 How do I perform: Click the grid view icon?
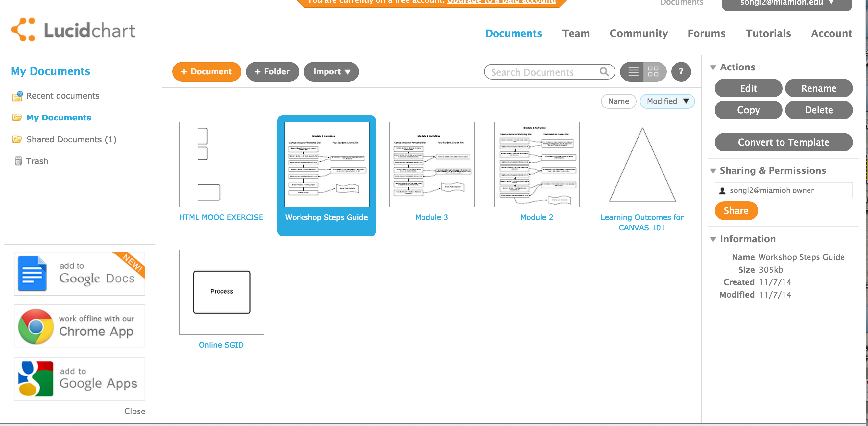click(653, 71)
